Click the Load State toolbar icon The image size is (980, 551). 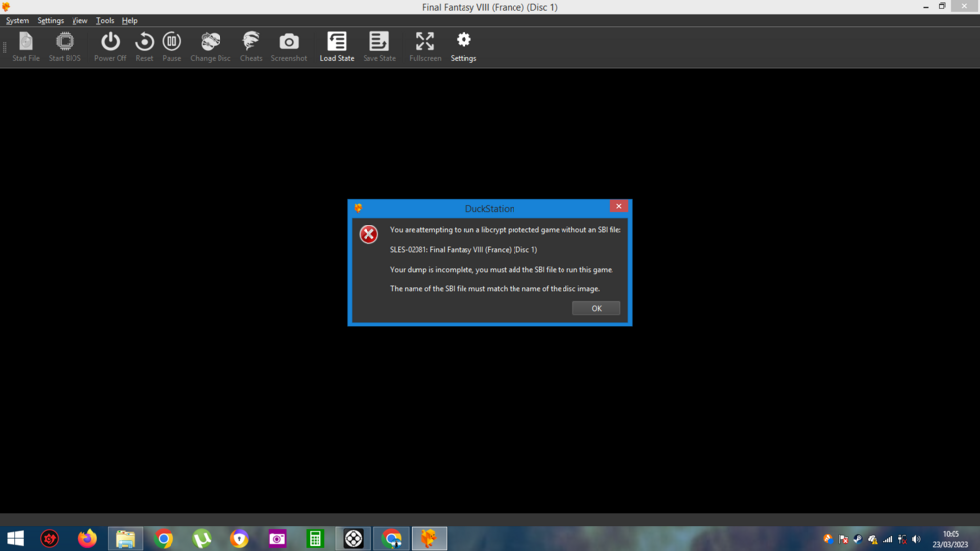pos(337,44)
